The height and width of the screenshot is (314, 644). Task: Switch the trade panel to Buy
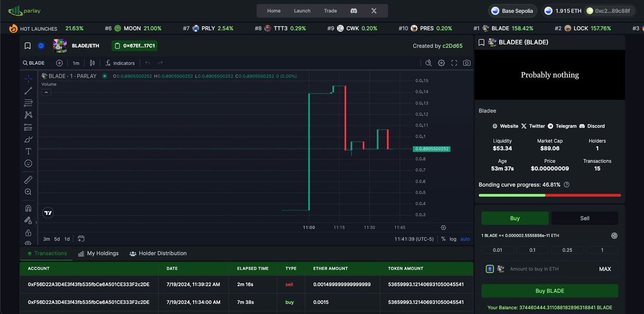pos(515,218)
